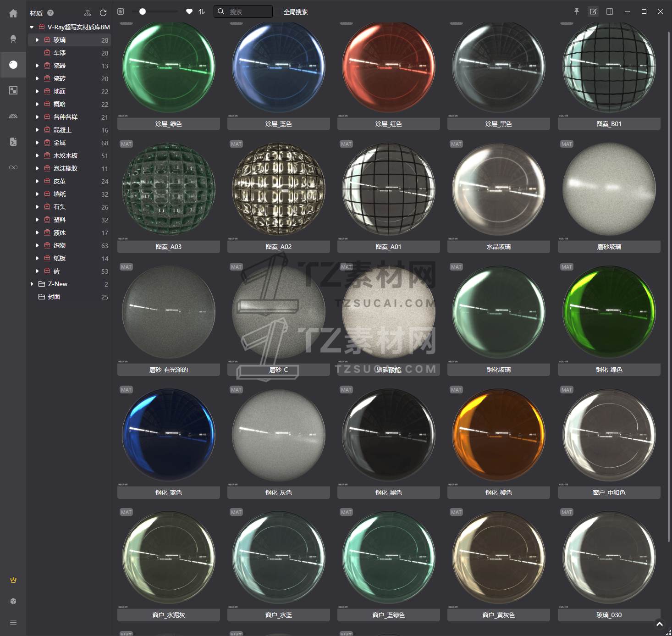
Task: Click the heart favorites filter icon
Action: 189,11
